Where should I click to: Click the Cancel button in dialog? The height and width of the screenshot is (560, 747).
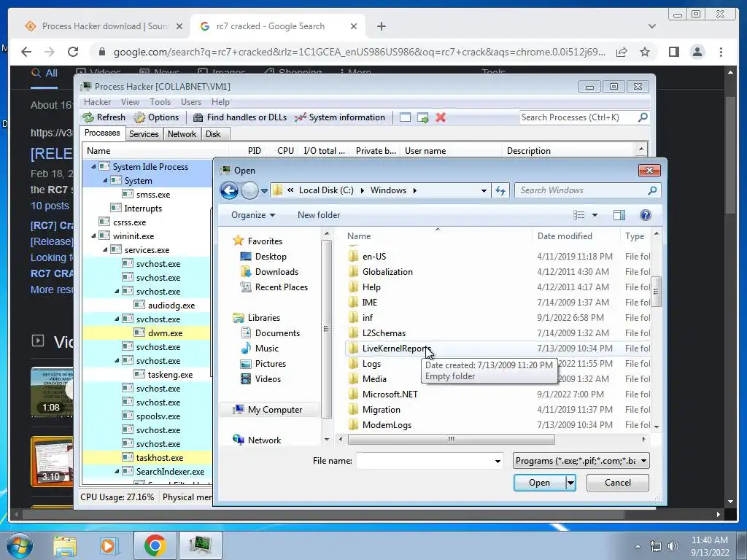pyautogui.click(x=617, y=483)
